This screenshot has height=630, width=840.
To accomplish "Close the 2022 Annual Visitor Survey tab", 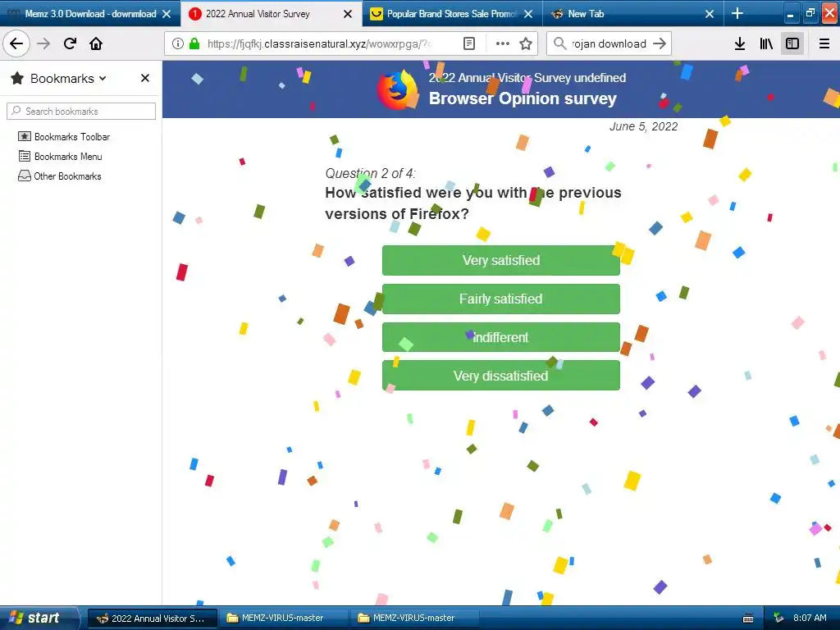I will pyautogui.click(x=348, y=14).
